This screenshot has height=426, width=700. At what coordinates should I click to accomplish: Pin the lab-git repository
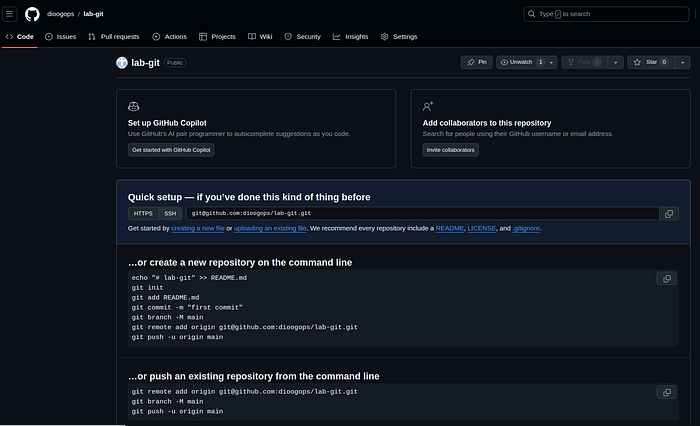point(477,62)
